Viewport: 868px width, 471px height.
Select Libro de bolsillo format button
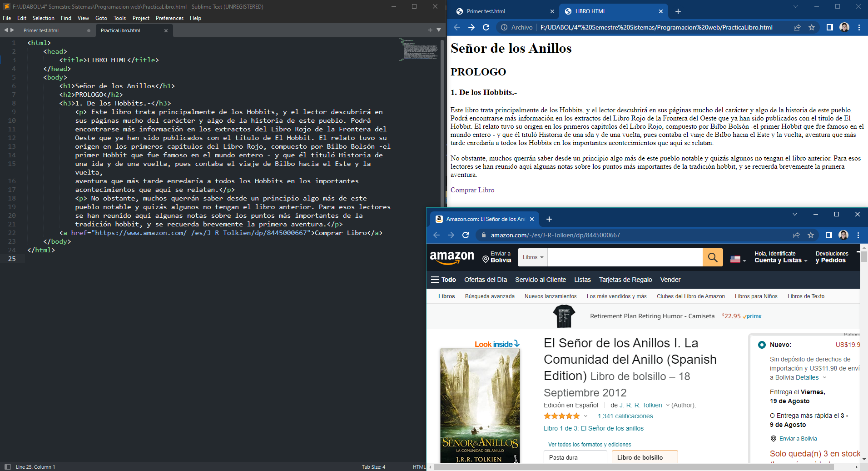[x=645, y=457]
